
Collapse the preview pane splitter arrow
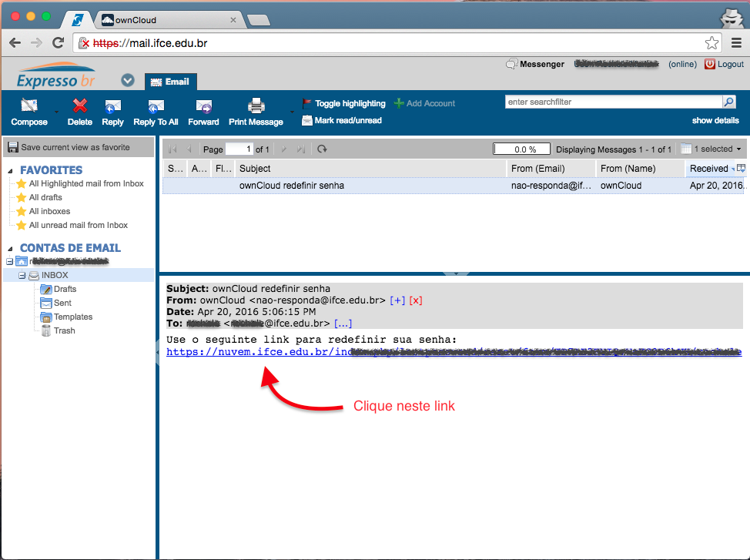click(x=457, y=273)
